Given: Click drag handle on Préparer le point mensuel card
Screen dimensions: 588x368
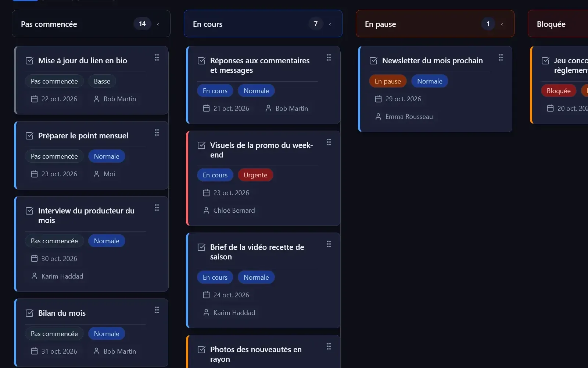Looking at the screenshot, I should (x=157, y=132).
